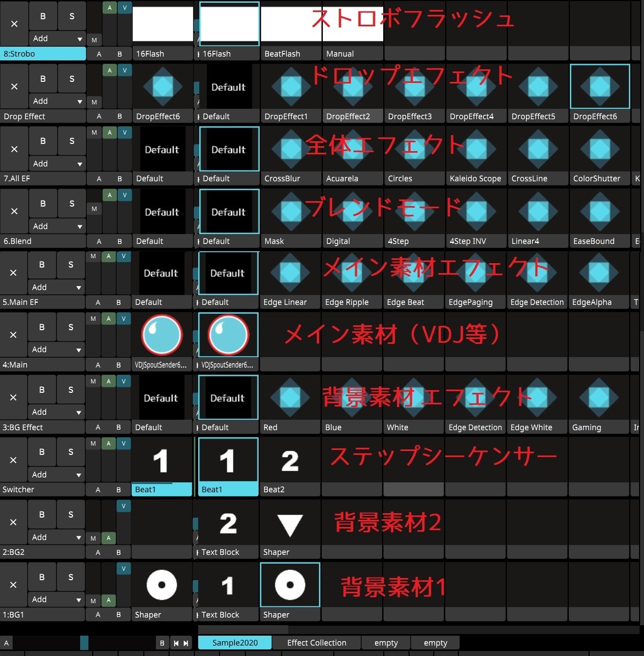The width and height of the screenshot is (644, 656).
Task: Select the Shaper clip in the BG1 row
Action: (x=290, y=584)
